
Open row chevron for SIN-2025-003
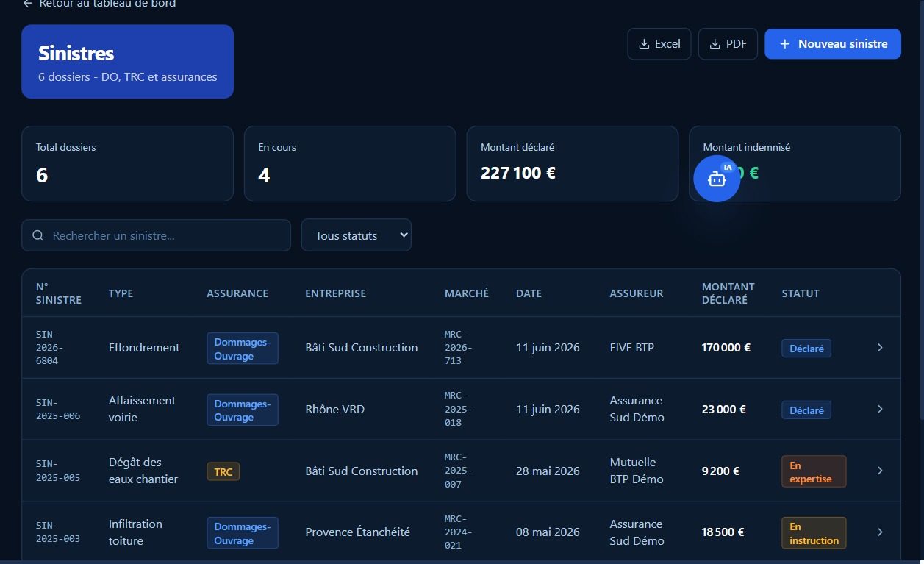pos(880,532)
